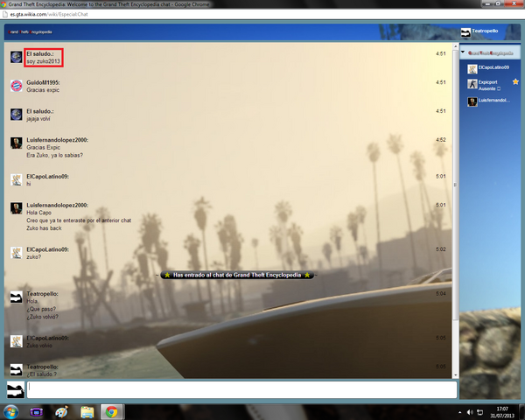Click the gold star next to Expicport
The image size is (525, 420).
(515, 81)
